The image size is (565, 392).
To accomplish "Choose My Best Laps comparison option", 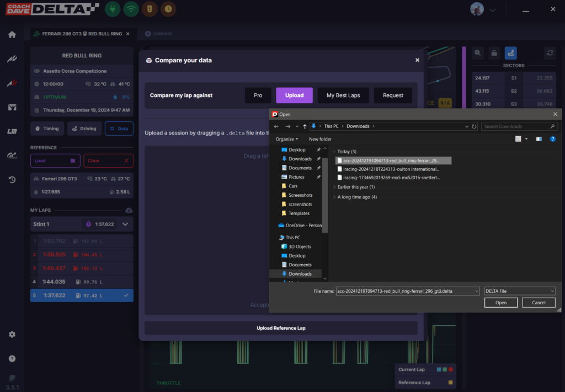I will [343, 95].
